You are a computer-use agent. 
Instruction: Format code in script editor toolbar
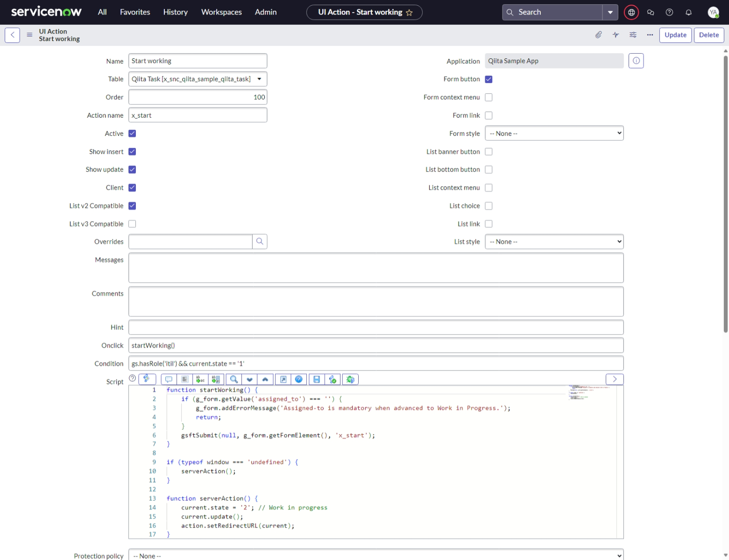(x=185, y=379)
